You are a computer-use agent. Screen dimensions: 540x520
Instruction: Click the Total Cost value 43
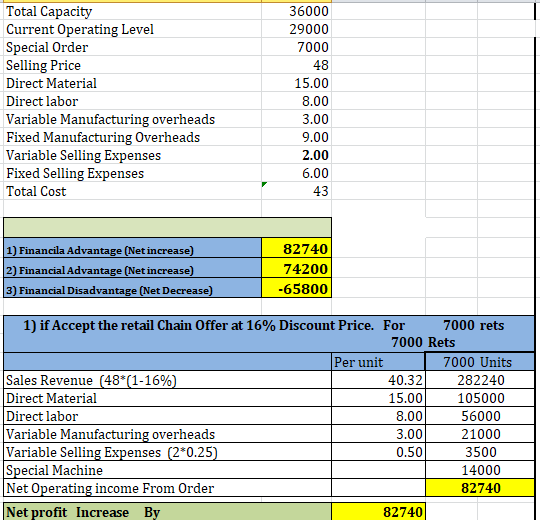point(296,191)
